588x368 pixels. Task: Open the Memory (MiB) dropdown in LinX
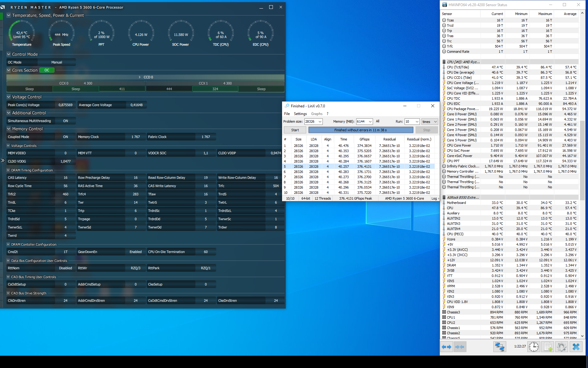click(x=370, y=122)
